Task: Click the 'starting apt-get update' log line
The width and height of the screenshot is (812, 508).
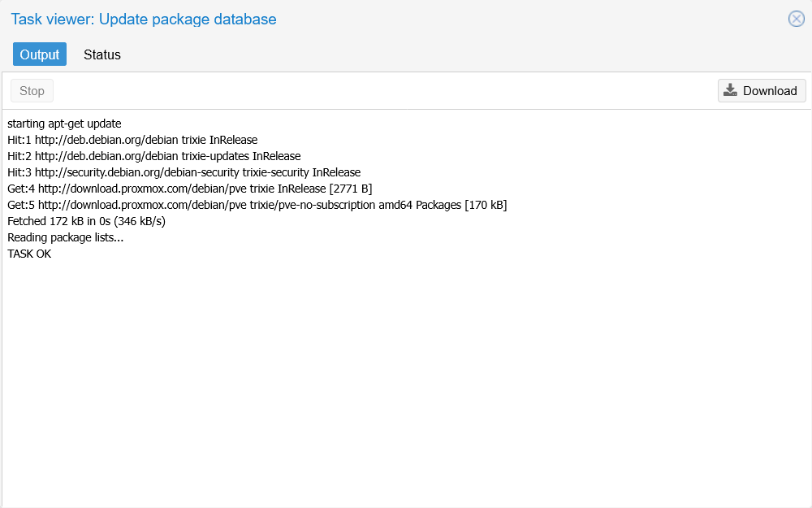Action: (x=65, y=124)
